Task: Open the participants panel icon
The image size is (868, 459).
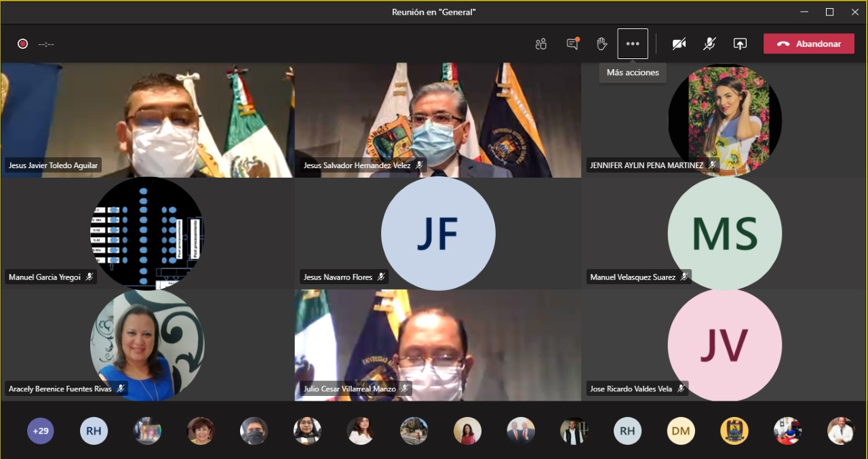Action: click(x=540, y=44)
